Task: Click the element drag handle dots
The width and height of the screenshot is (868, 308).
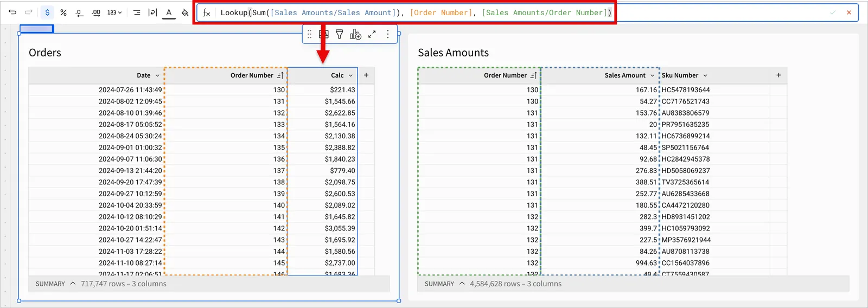Action: (x=309, y=34)
